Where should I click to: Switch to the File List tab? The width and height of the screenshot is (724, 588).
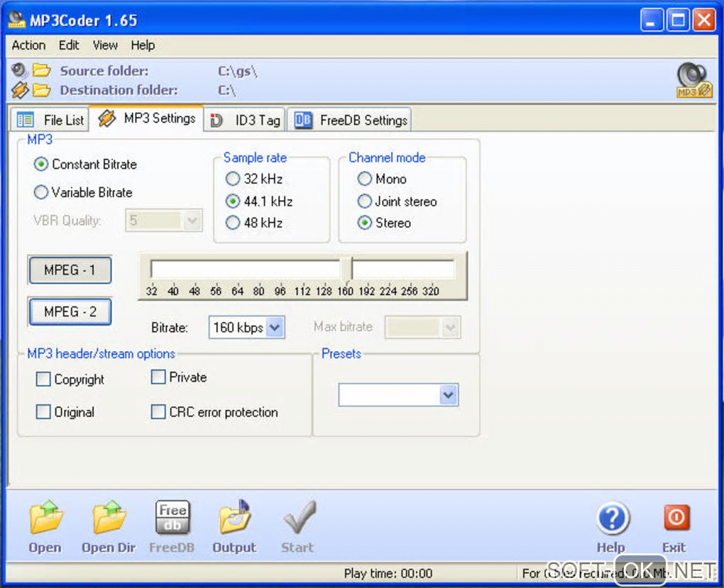click(50, 120)
